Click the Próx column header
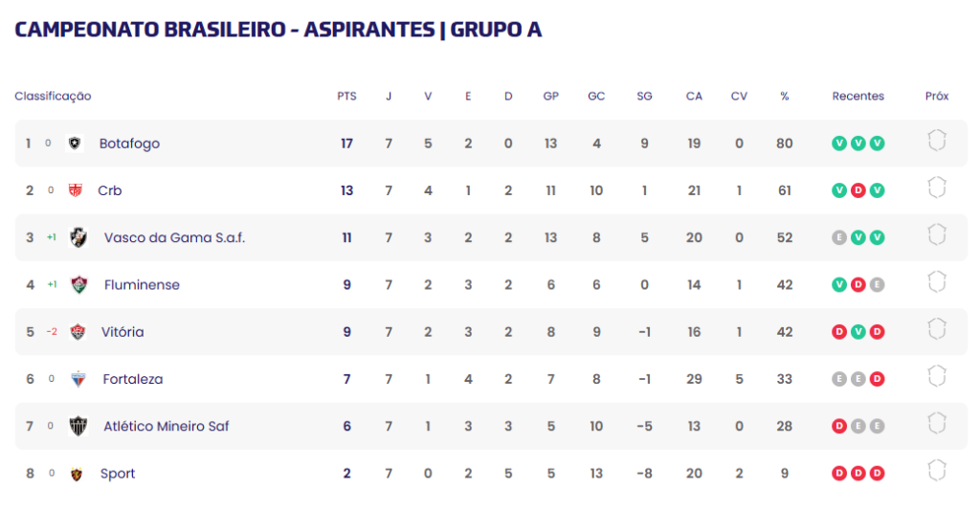 pyautogui.click(x=937, y=97)
